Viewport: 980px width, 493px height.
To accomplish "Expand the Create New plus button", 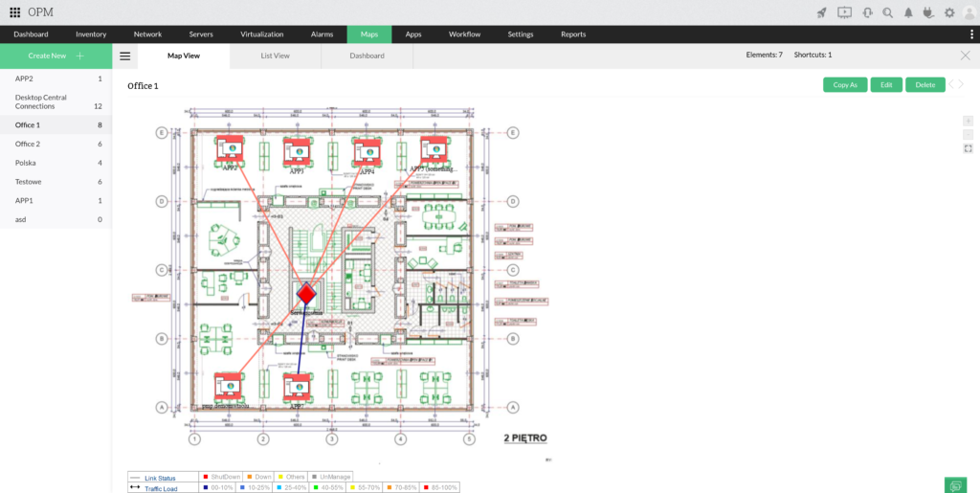I will (x=80, y=56).
